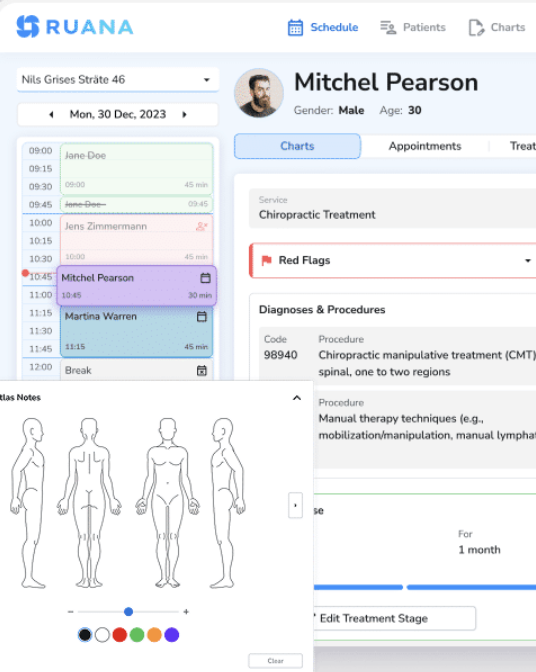Image resolution: width=536 pixels, height=672 pixels.
Task: Select right side-view body diagram
Action: coord(227,503)
